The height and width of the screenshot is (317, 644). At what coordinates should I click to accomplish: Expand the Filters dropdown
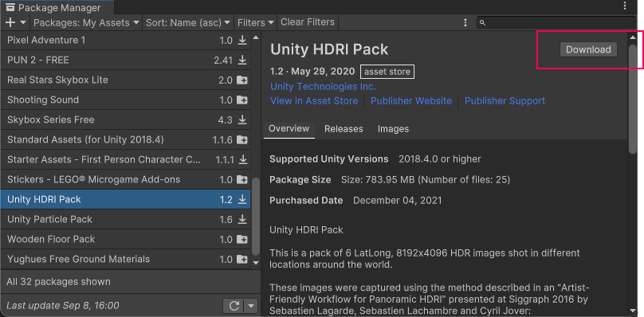click(x=256, y=22)
